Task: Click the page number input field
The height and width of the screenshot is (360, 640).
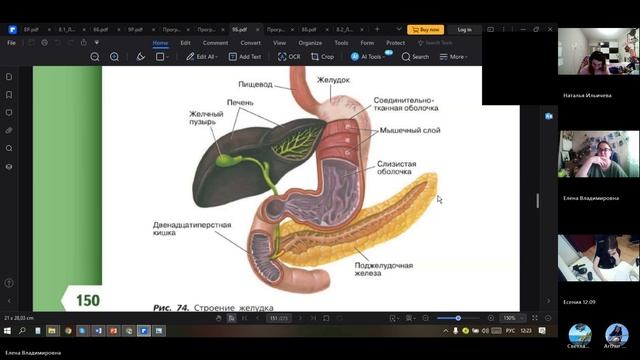Action: (279, 318)
